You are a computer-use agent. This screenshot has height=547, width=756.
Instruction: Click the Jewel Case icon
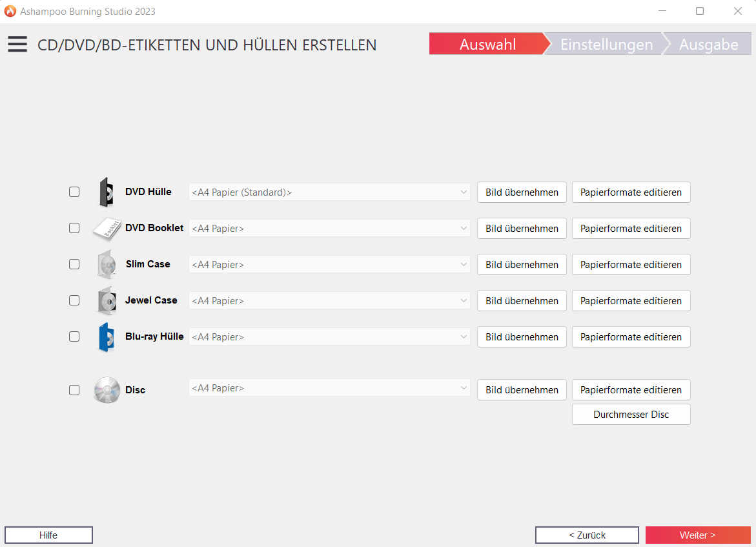coord(107,301)
